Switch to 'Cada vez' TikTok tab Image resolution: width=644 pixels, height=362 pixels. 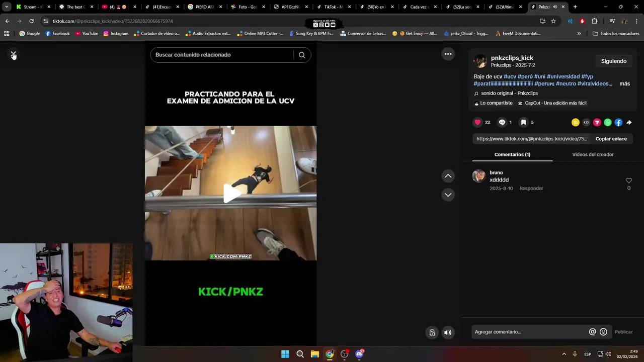(419, 7)
